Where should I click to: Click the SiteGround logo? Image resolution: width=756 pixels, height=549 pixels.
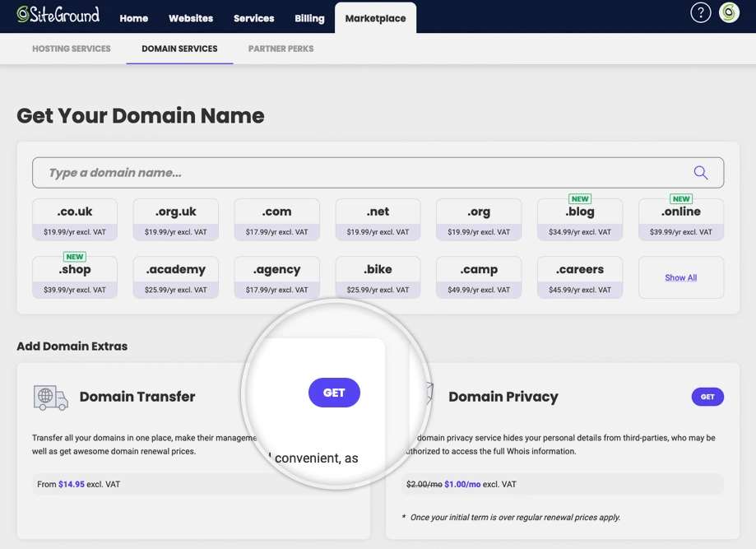[58, 15]
